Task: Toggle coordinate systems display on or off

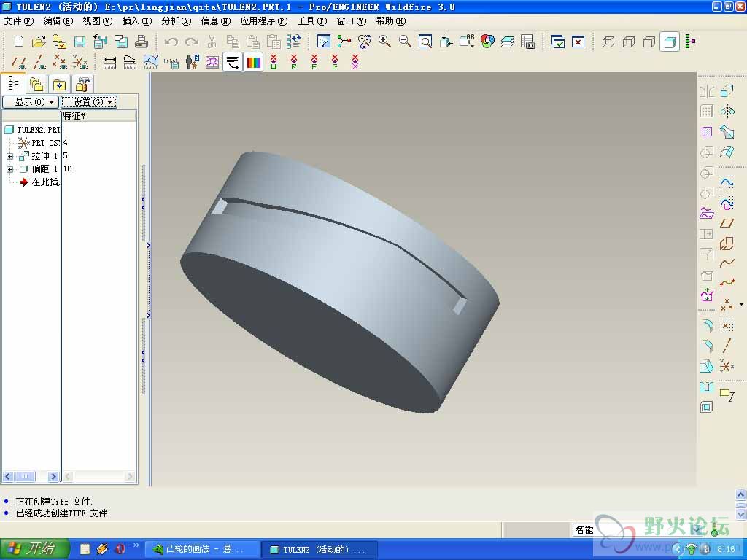Action: [80, 63]
